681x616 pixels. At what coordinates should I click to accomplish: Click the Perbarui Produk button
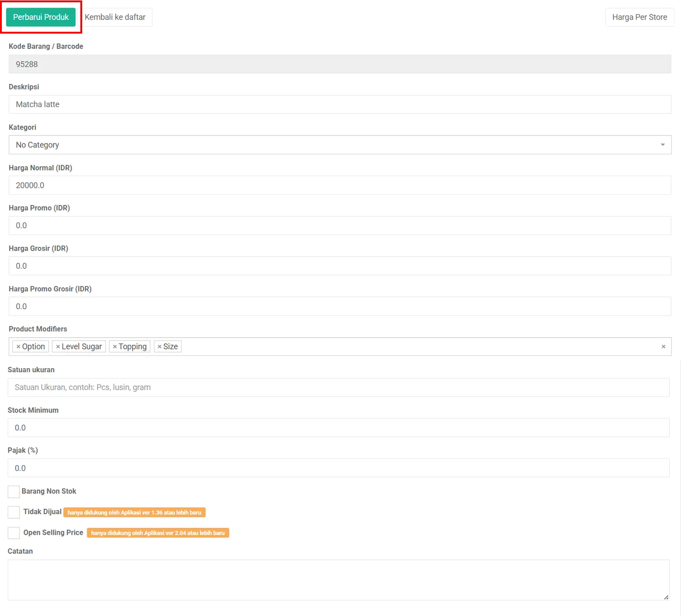41,17
